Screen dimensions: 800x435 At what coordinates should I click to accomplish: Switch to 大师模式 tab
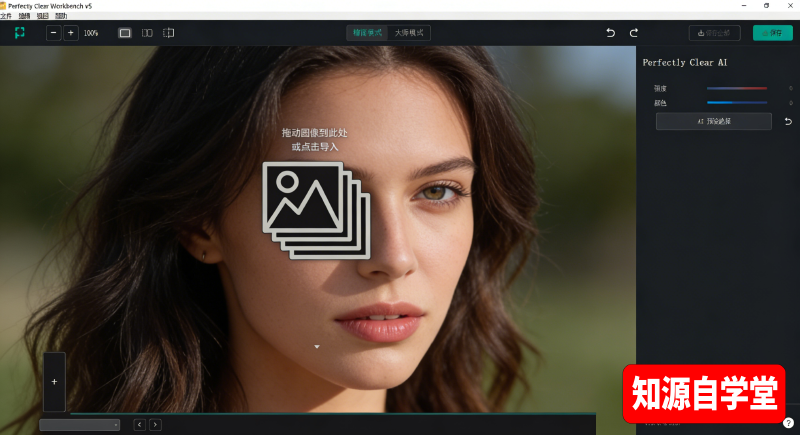pos(409,33)
